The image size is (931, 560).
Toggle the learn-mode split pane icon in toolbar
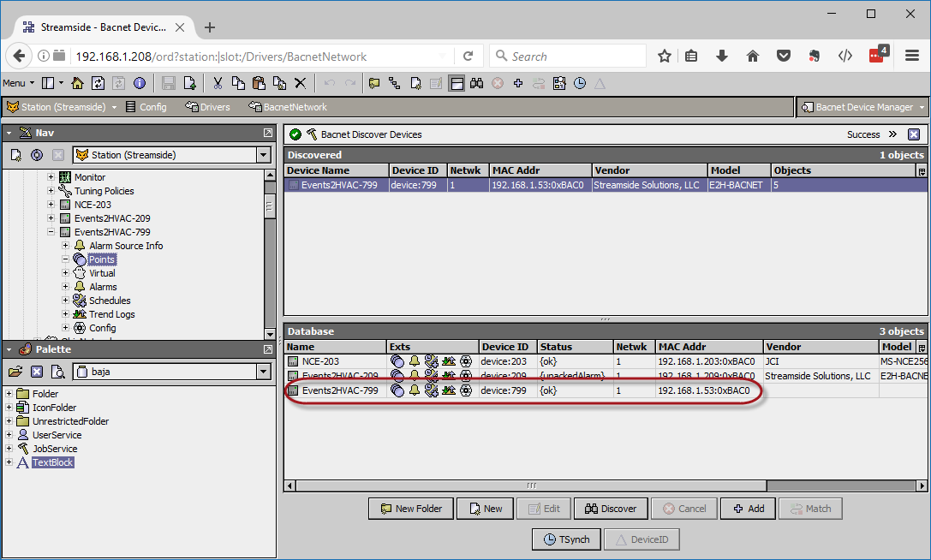coord(457,83)
